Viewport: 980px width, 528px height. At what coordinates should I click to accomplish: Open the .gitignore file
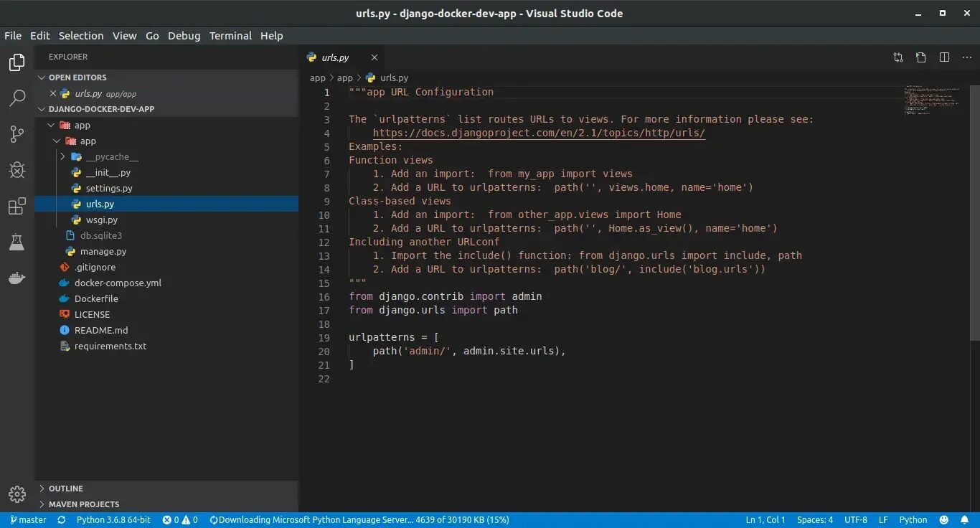point(166,268)
